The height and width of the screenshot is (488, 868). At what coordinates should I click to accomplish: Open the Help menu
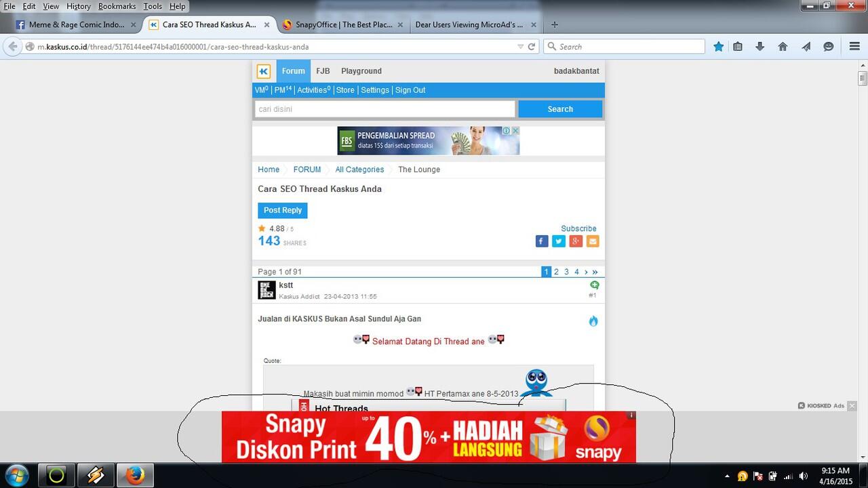tap(177, 6)
